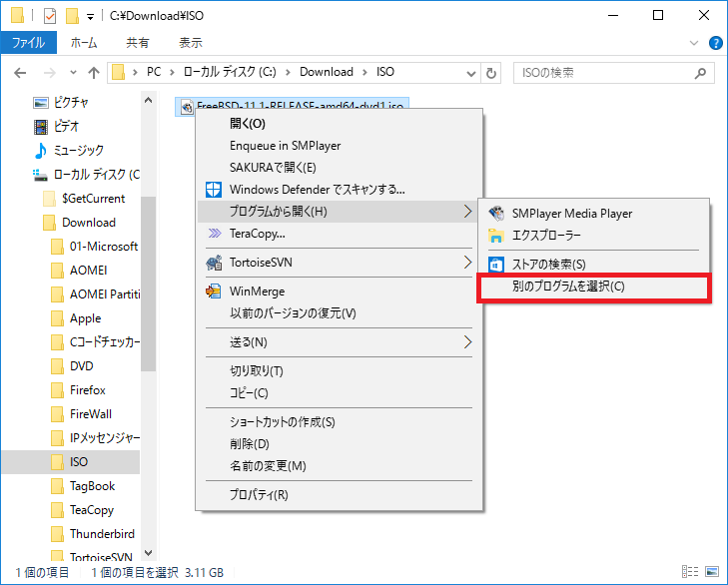Open the address bar history dropdown
This screenshot has width=728, height=585.
pyautogui.click(x=470, y=73)
